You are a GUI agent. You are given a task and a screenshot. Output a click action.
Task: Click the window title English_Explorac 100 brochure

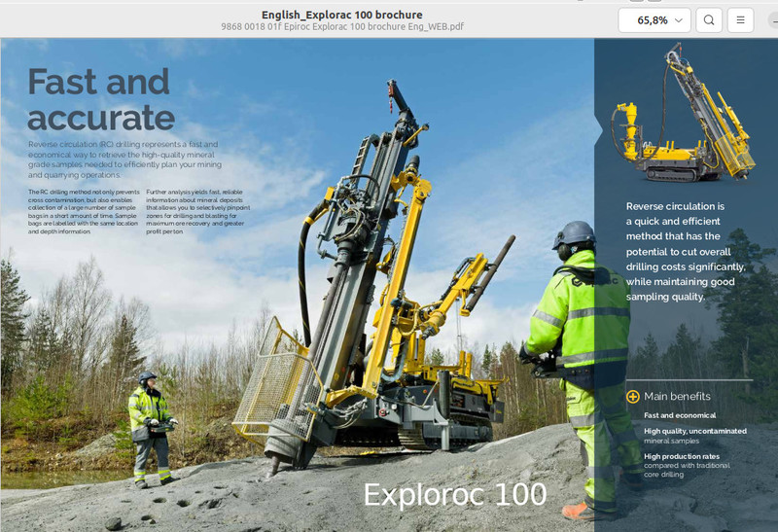click(x=341, y=15)
